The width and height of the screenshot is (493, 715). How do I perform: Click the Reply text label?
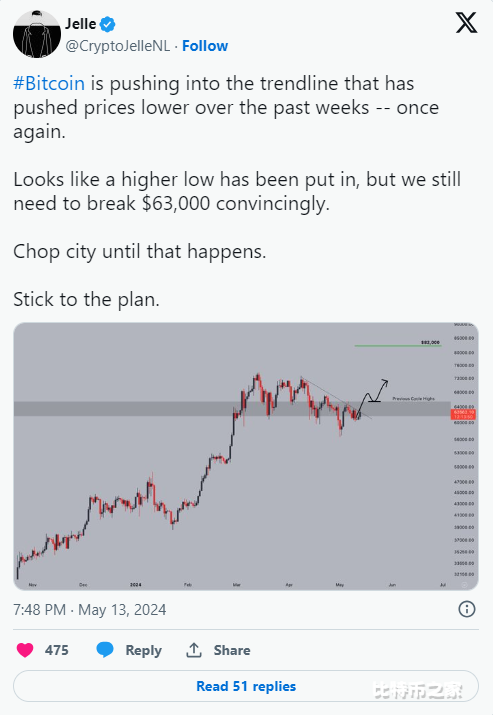[143, 650]
